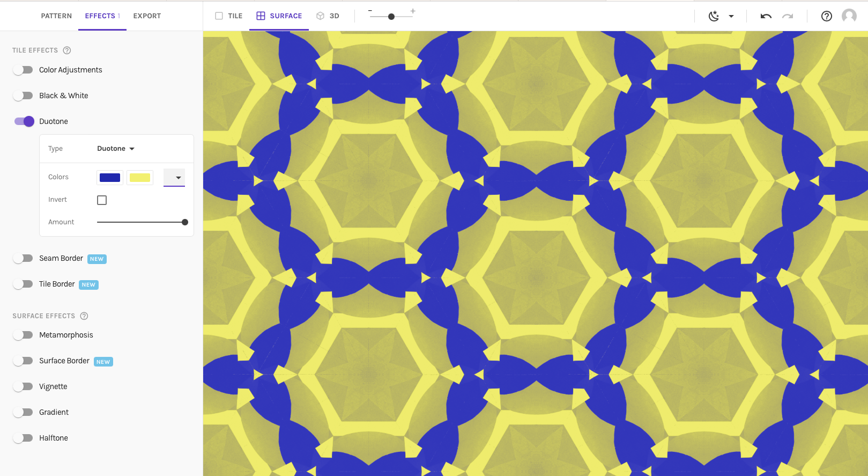Viewport: 868px width, 476px height.
Task: Select the 3D view button
Action: [x=328, y=16]
